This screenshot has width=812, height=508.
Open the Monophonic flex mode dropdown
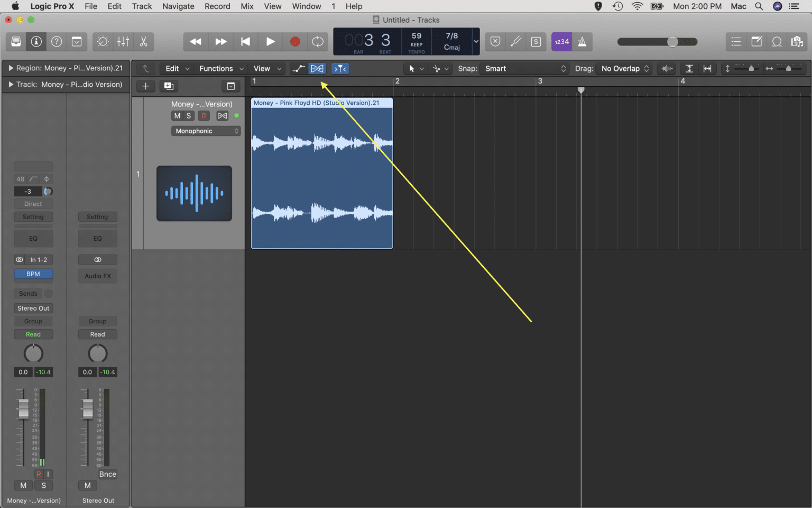(x=206, y=131)
